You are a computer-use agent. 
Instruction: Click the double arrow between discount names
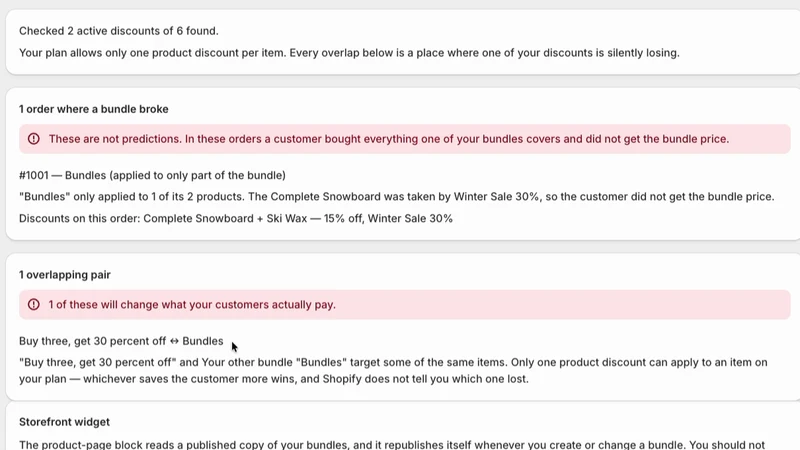(174, 341)
